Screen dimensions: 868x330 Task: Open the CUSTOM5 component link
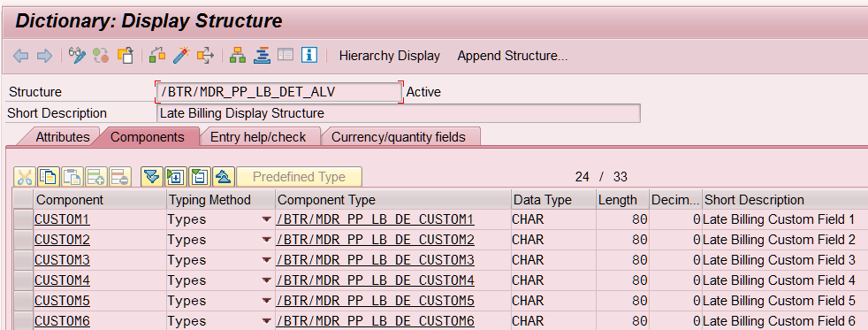tap(62, 301)
